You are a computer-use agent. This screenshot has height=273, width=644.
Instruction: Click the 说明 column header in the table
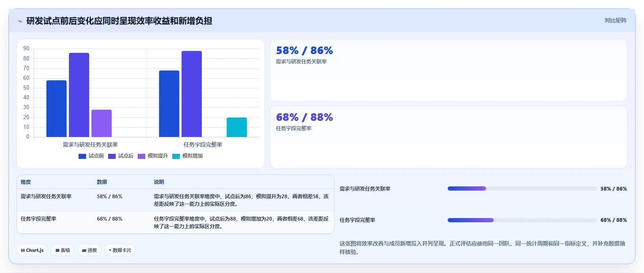(159, 182)
